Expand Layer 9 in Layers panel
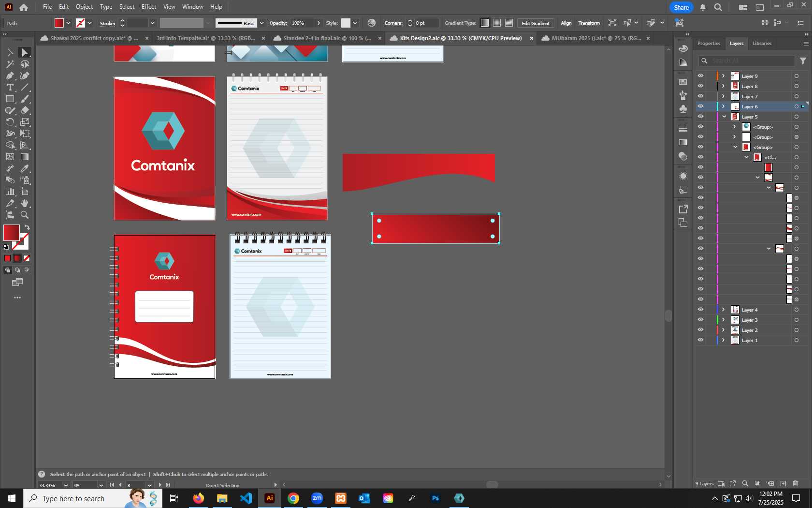This screenshot has width=812, height=508. [x=724, y=76]
